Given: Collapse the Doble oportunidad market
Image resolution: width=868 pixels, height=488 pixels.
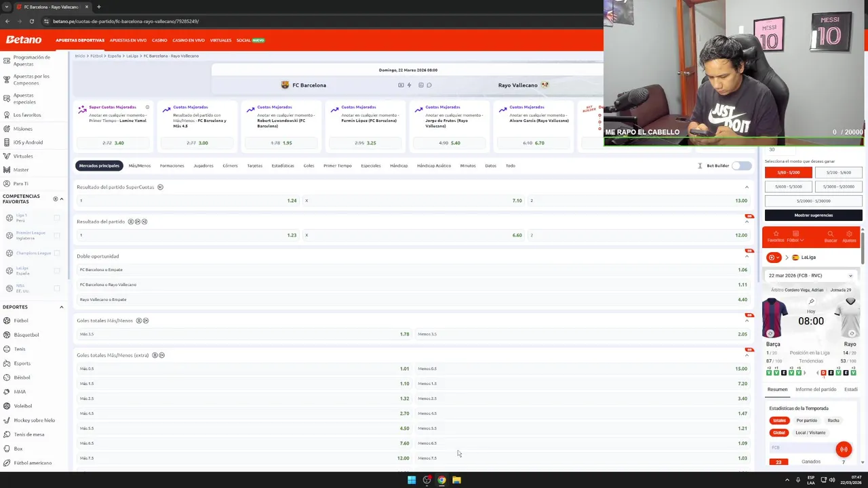Looking at the screenshot, I should point(747,256).
